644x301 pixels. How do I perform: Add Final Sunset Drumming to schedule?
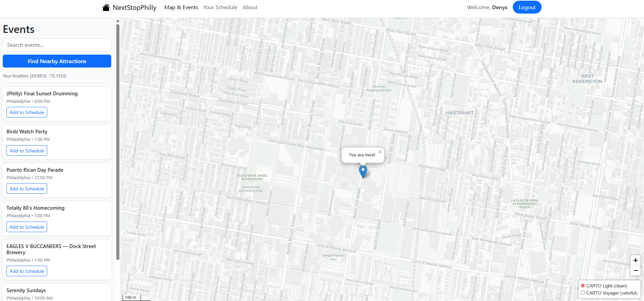tap(27, 112)
